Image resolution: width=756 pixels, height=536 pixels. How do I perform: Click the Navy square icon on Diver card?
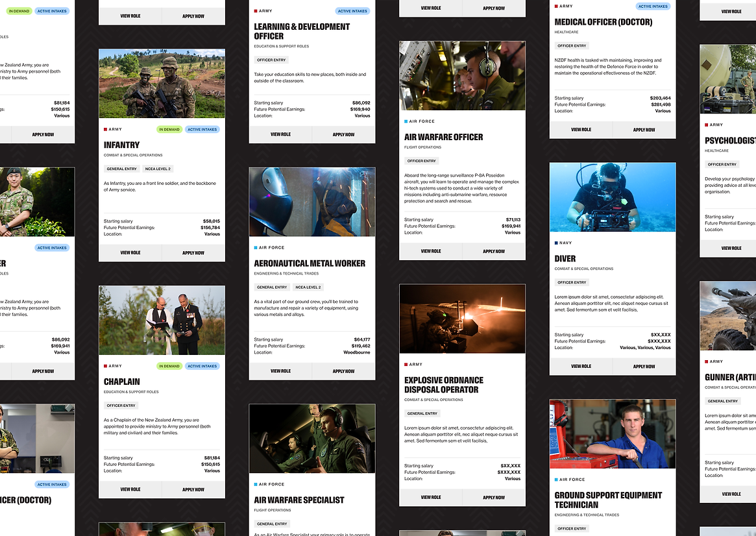557,243
